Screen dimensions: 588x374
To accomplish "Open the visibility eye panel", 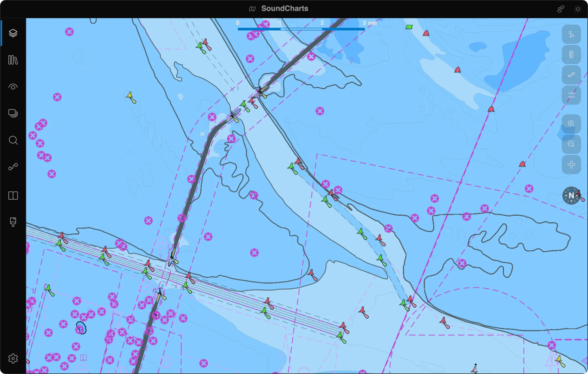I will coord(13,87).
